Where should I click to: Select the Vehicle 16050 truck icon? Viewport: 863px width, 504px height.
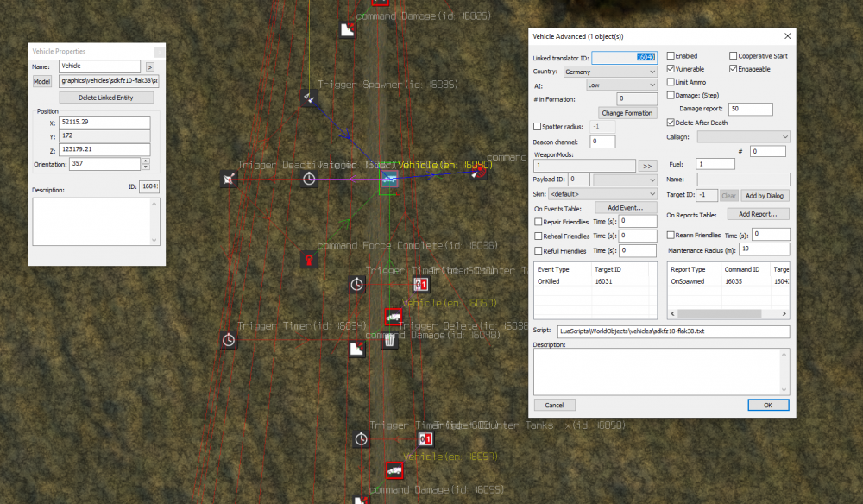click(393, 317)
